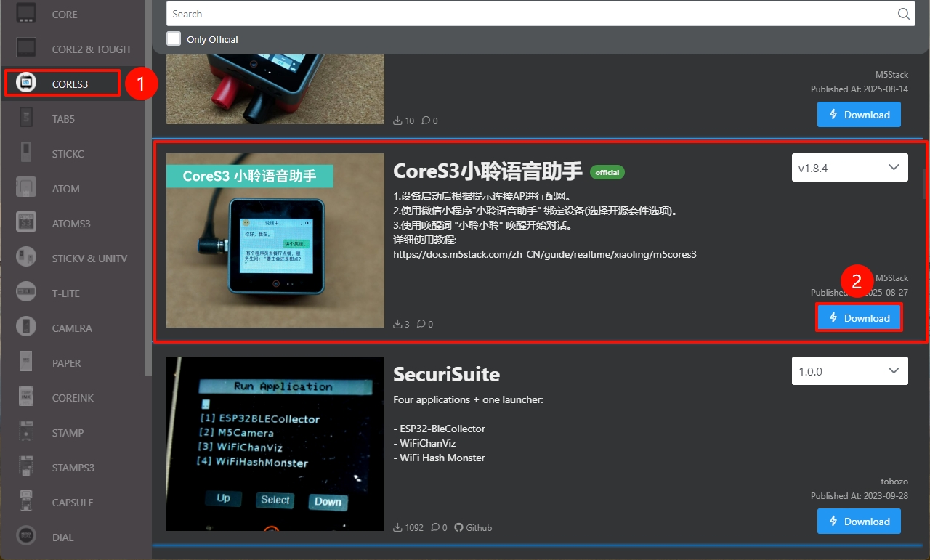Click the green official badge
The image size is (930, 560).
point(607,172)
